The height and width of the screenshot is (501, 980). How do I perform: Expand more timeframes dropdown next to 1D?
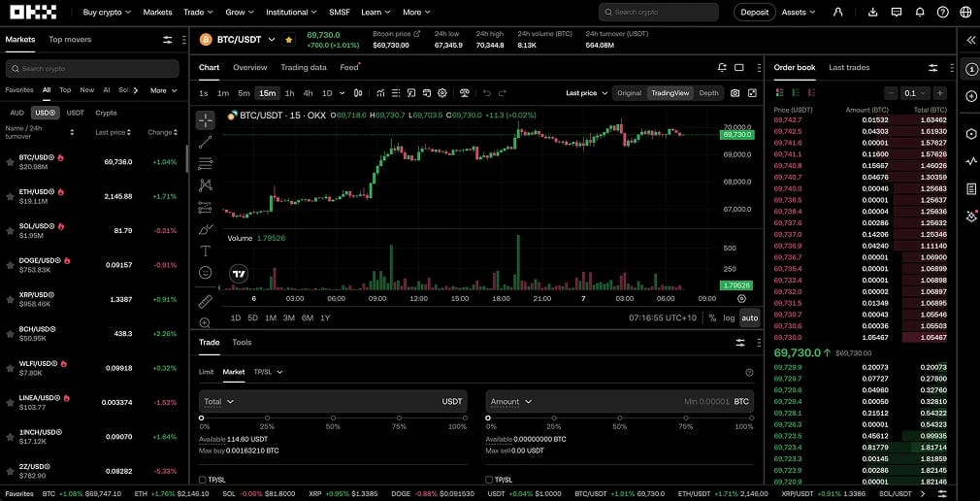tap(342, 93)
